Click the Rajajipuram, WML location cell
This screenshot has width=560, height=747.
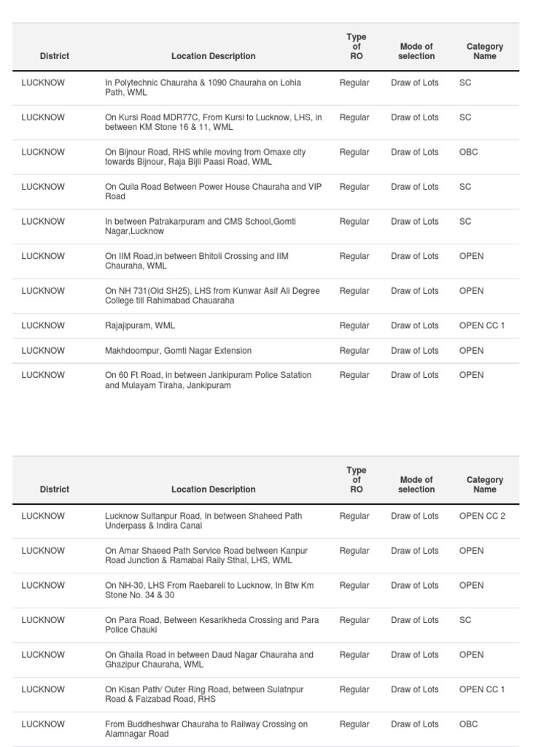[x=140, y=326]
